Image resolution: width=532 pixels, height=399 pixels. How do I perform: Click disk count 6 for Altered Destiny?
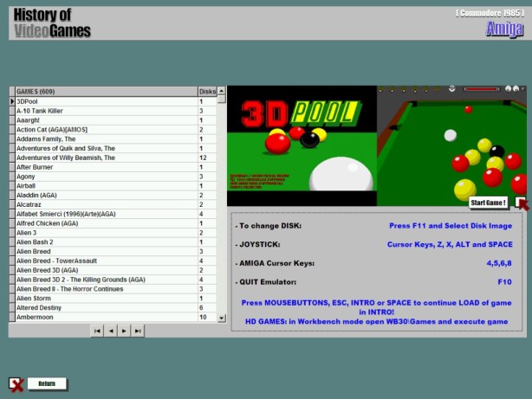207,308
